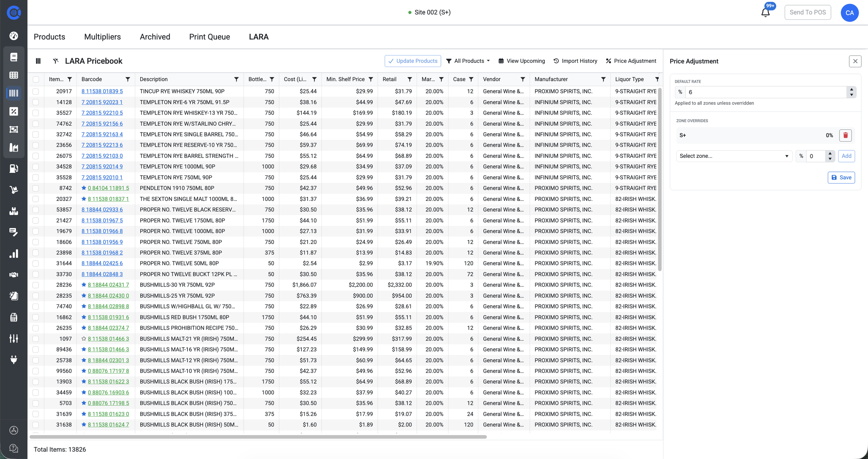Increase the zone override percent stepper
The height and width of the screenshot is (459, 868).
click(830, 153)
